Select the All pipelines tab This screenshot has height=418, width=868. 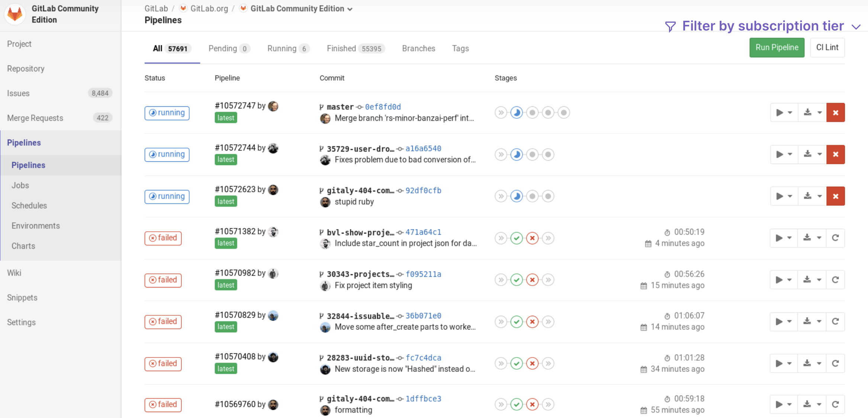171,49
